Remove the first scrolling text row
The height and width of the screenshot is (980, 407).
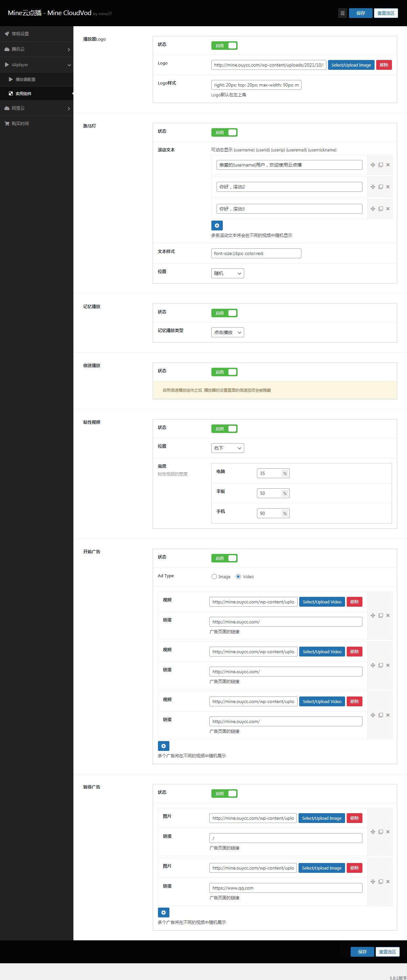click(x=388, y=165)
